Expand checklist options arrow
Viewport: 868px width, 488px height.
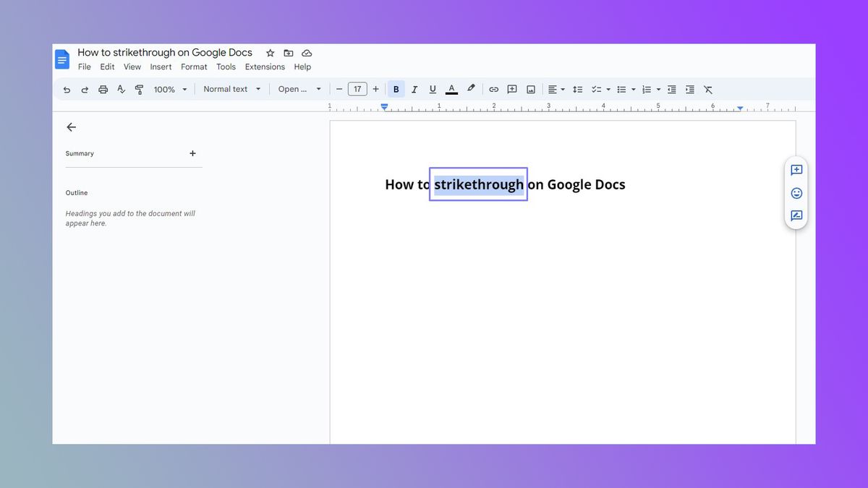(x=608, y=90)
